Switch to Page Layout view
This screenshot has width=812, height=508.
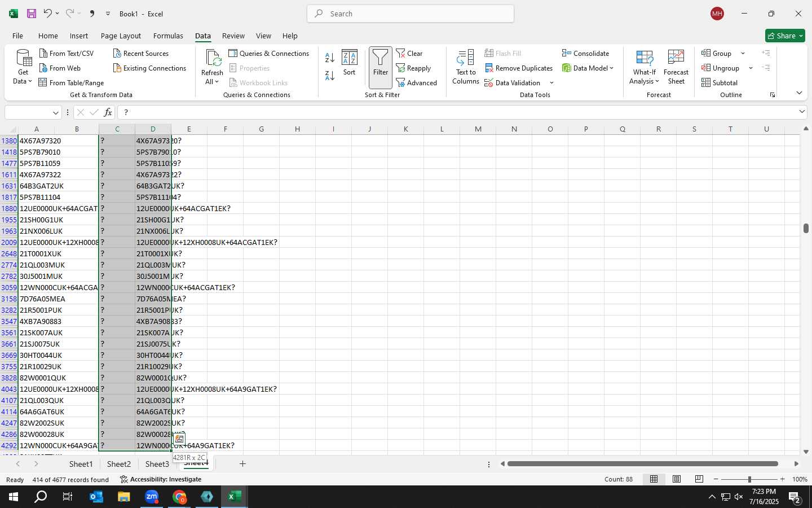(x=677, y=479)
